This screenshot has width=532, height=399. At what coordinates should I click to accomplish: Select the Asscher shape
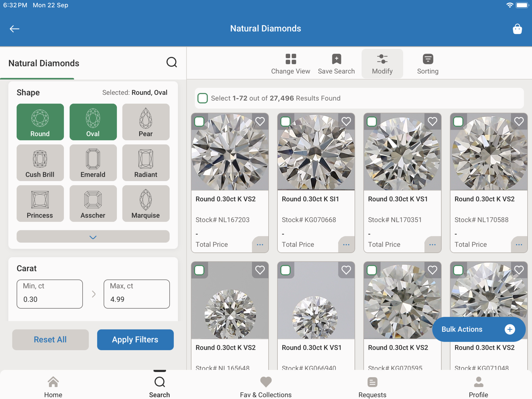click(93, 204)
